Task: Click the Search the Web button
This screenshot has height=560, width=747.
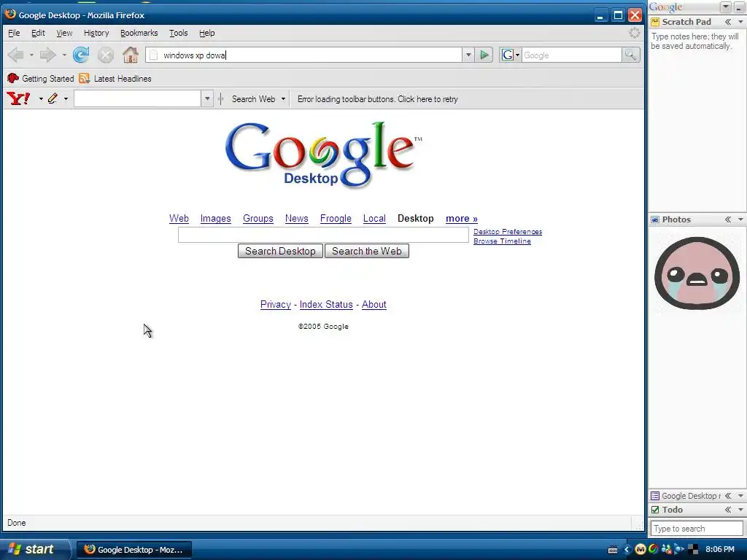Action: click(x=367, y=251)
